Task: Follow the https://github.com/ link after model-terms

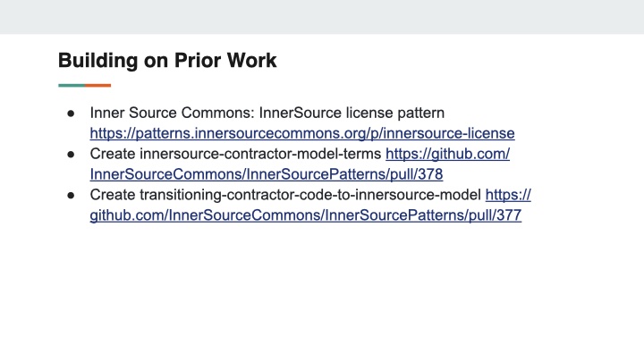Action: (x=447, y=154)
